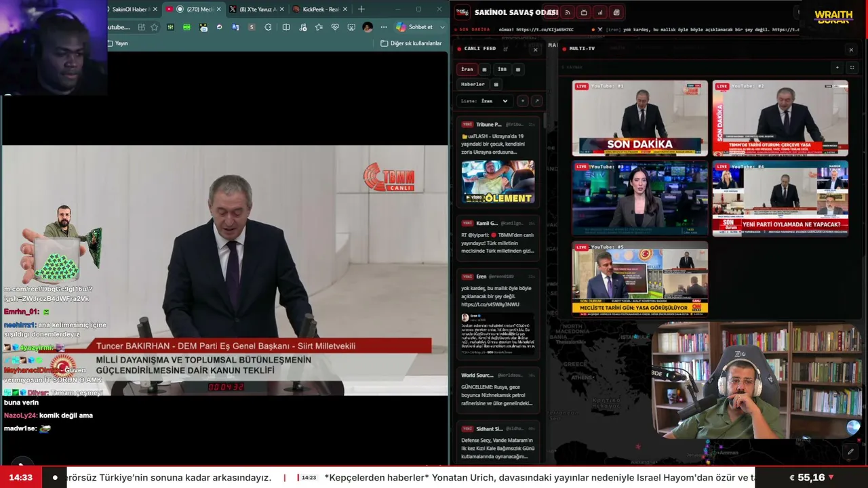Toggle fullscreen for Multi-TV panel
The image size is (868, 488).
tap(852, 68)
